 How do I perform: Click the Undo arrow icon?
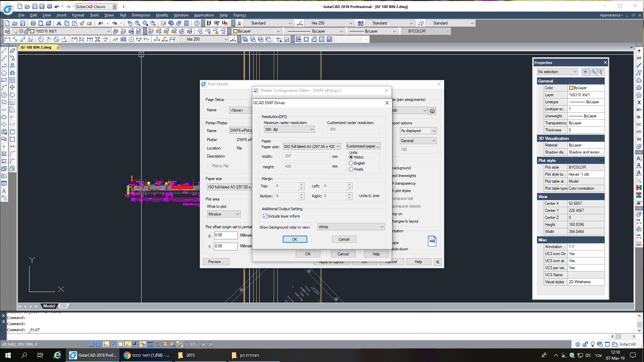tap(101, 23)
